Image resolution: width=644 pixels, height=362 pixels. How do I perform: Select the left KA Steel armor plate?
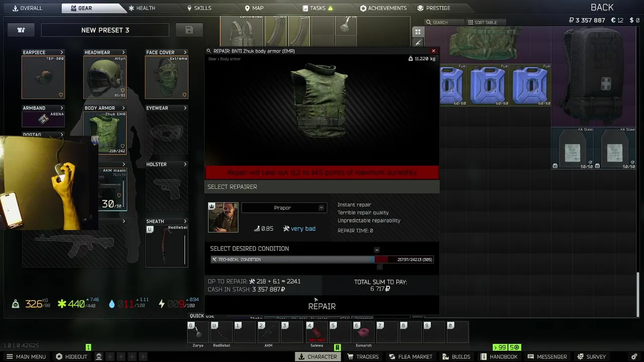573,148
